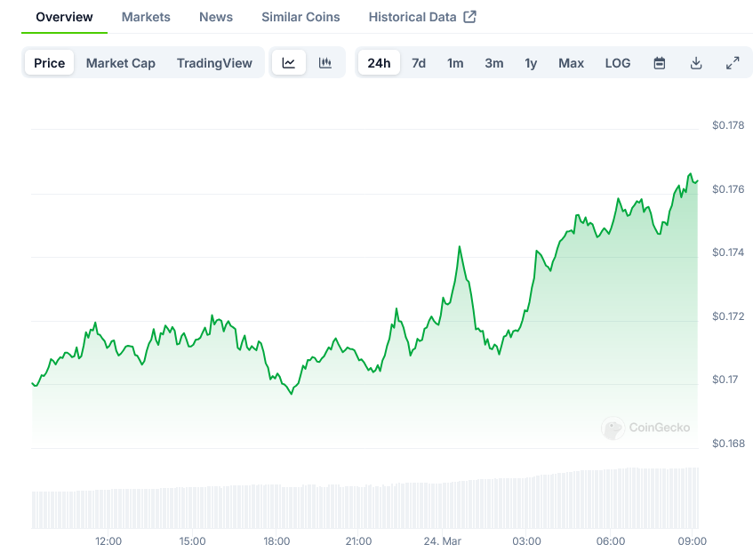753x560 pixels.
Task: Switch to candlestick chart icon
Action: [325, 63]
